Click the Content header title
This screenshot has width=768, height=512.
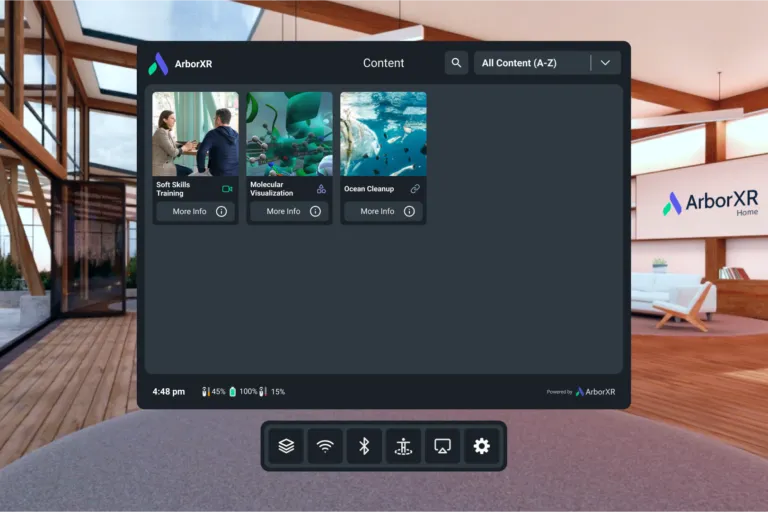384,63
